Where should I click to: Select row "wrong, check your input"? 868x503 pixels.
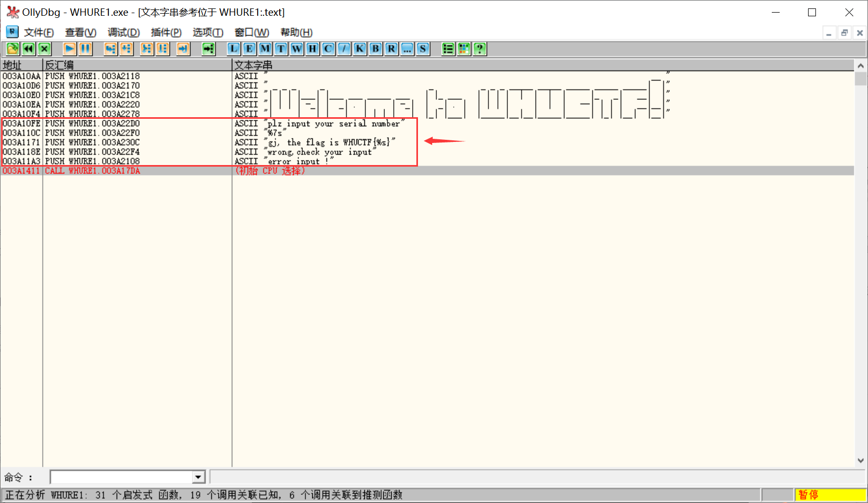tap(427, 152)
